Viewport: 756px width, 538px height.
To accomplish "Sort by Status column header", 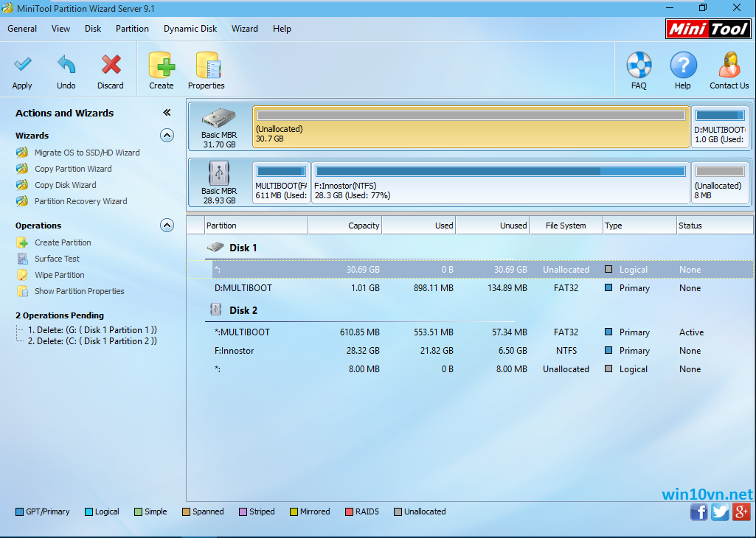I will pyautogui.click(x=715, y=226).
